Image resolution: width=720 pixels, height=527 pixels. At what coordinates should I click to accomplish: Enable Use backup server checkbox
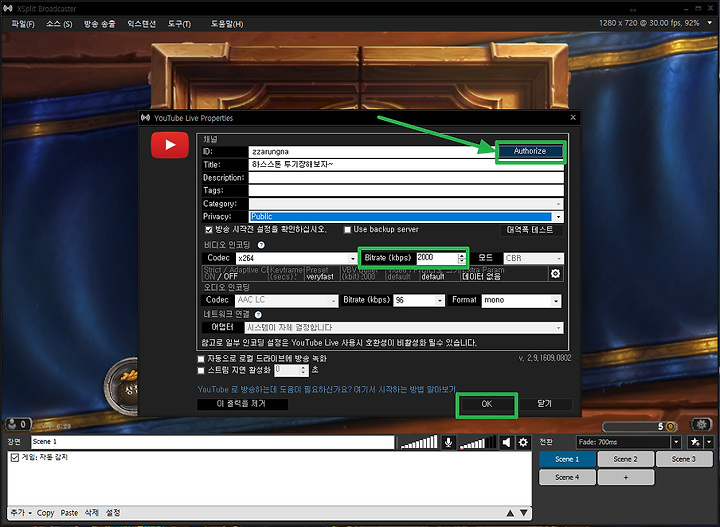point(348,230)
